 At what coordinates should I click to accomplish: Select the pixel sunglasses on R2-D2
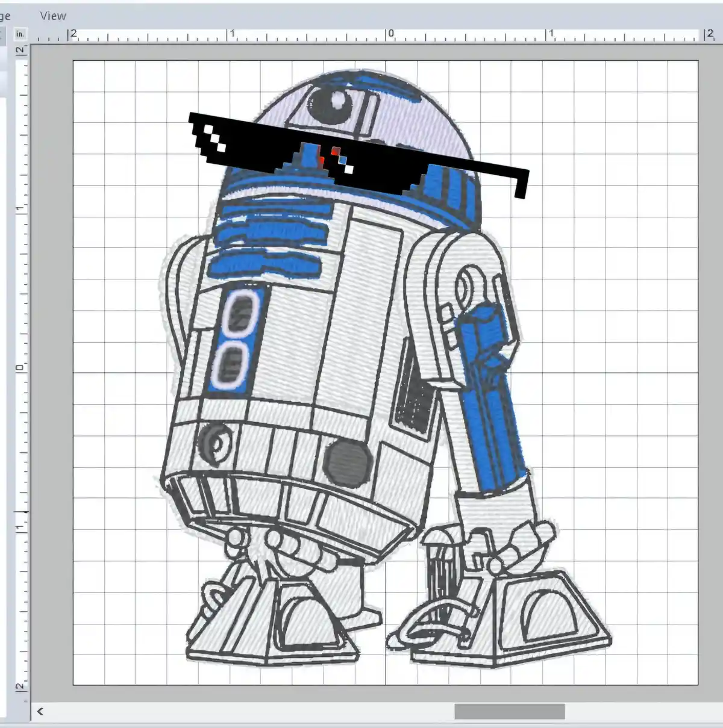click(359, 155)
